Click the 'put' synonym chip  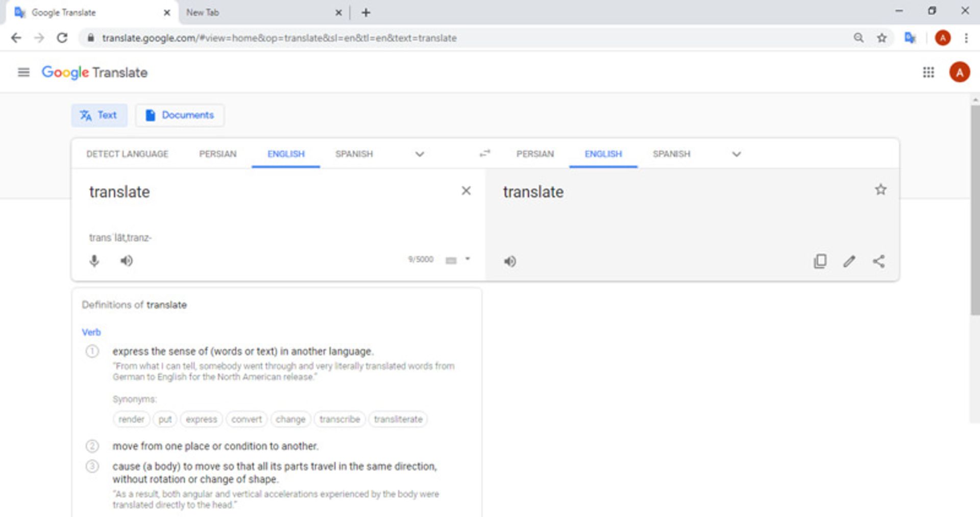coord(165,420)
